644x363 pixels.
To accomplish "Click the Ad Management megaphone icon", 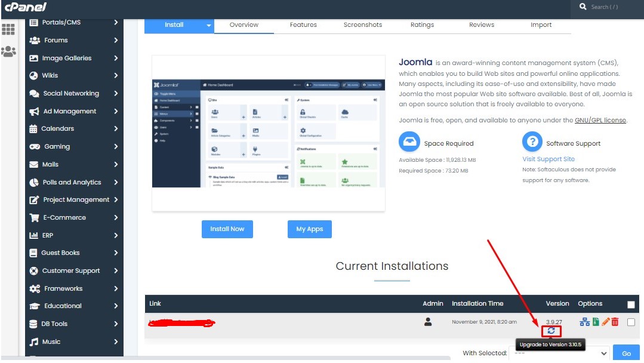I will pyautogui.click(x=35, y=111).
